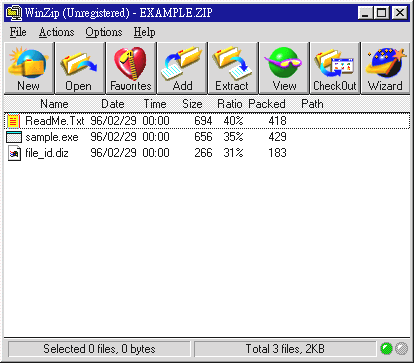Viewport: 415px width, 364px height.
Task: Click the date of file_id.diz row
Action: tap(113, 153)
